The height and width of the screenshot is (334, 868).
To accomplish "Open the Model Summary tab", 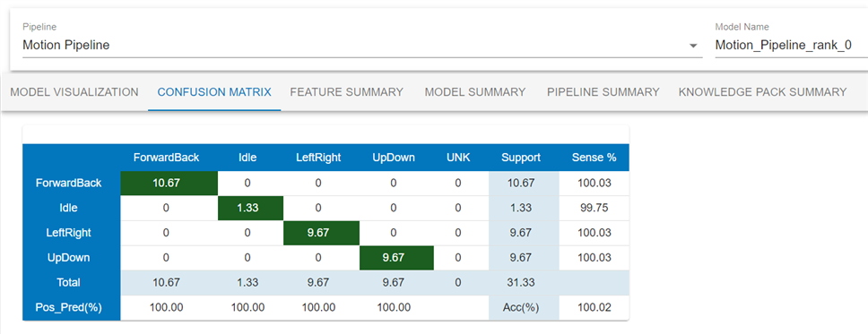I will tap(475, 92).
